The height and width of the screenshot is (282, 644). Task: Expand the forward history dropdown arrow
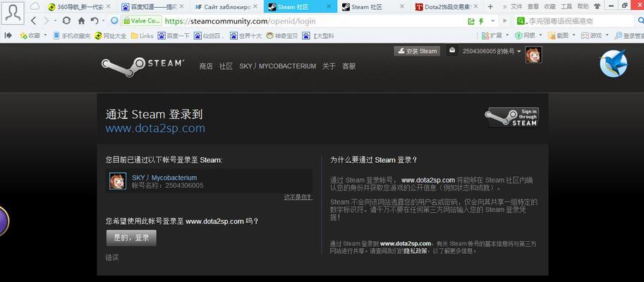(54, 21)
